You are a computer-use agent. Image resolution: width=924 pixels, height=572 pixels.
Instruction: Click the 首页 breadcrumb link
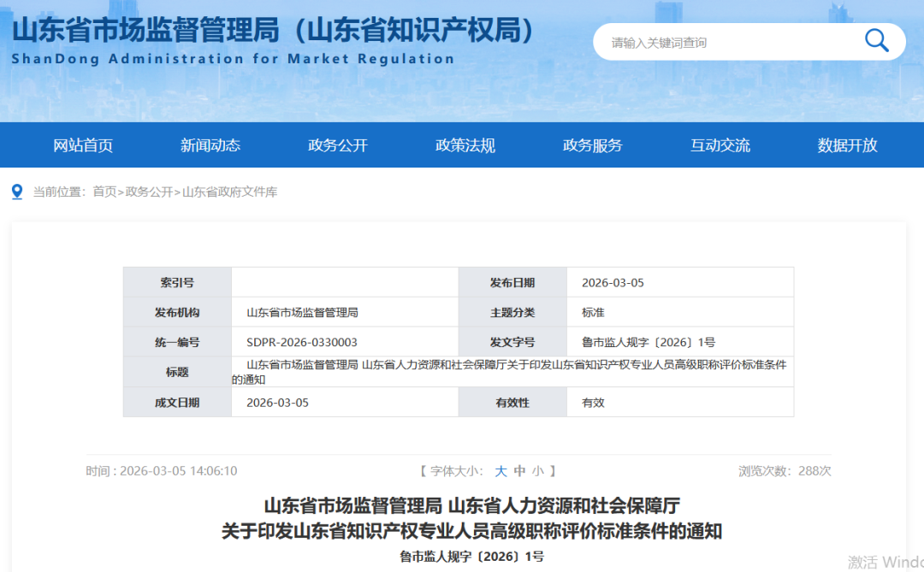coord(104,192)
